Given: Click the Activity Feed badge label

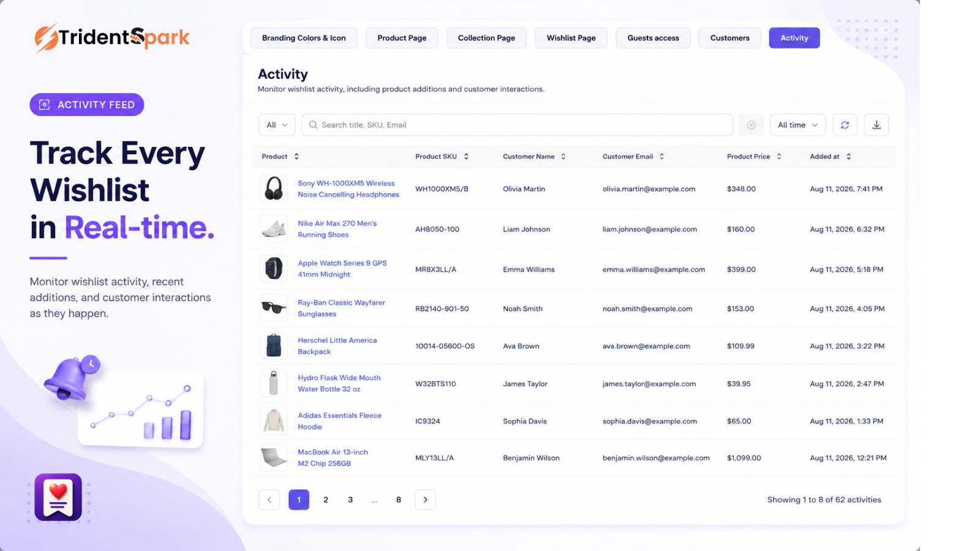Looking at the screenshot, I should [96, 105].
